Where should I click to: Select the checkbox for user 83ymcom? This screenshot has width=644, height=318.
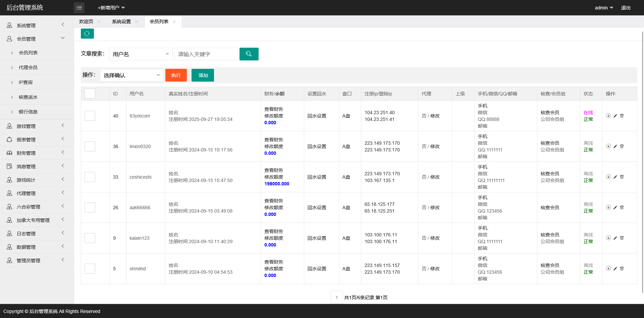[x=90, y=116]
